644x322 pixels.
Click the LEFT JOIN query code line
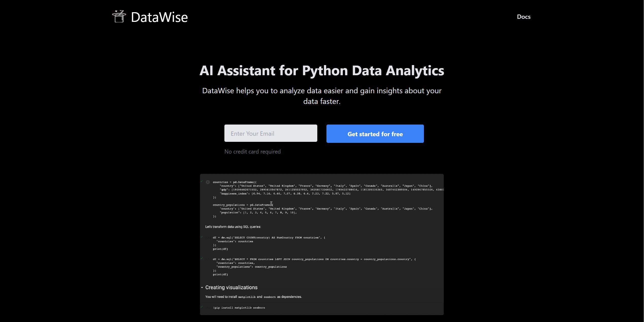pos(314,259)
